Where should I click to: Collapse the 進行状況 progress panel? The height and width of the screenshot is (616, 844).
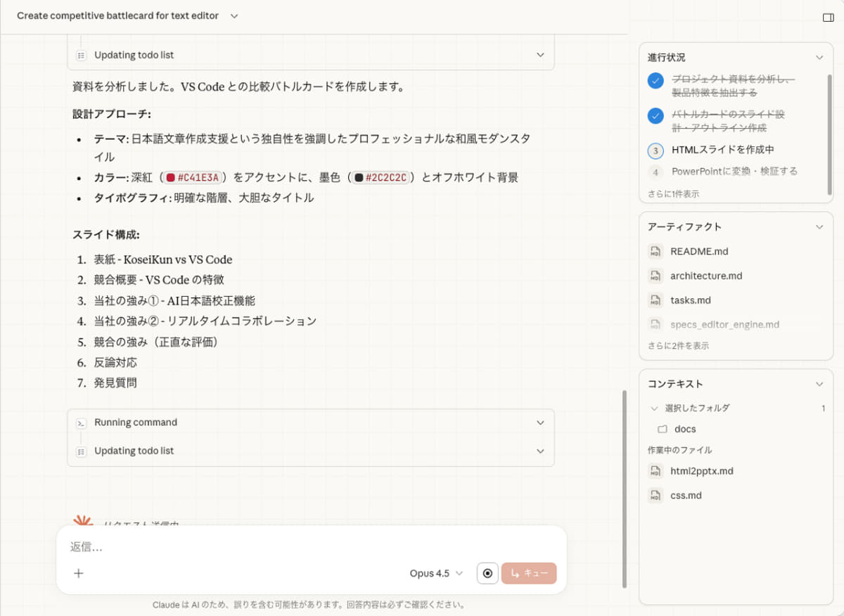819,57
